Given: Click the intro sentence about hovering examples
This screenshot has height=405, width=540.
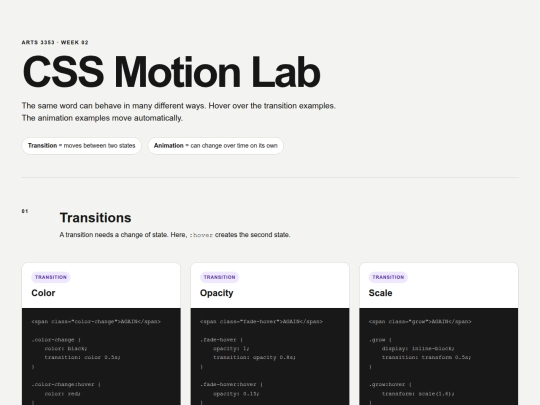Looking at the screenshot, I should [179, 106].
